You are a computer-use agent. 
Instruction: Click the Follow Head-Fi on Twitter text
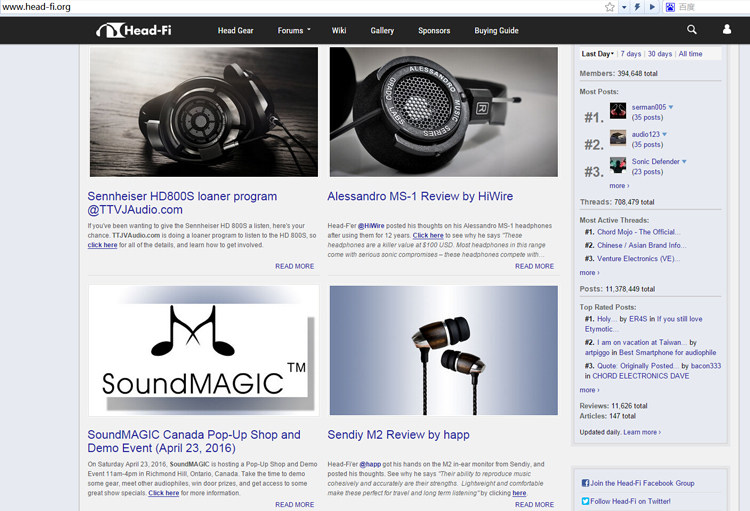(x=630, y=501)
